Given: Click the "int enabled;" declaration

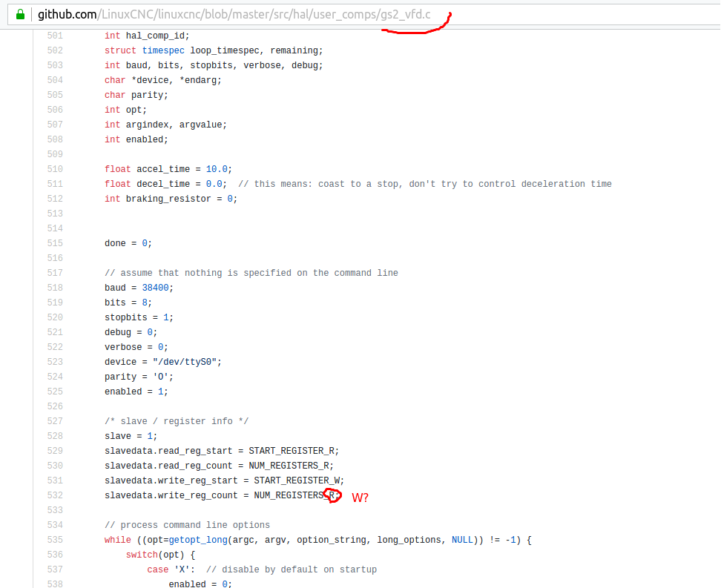Looking at the screenshot, I should (x=136, y=139).
